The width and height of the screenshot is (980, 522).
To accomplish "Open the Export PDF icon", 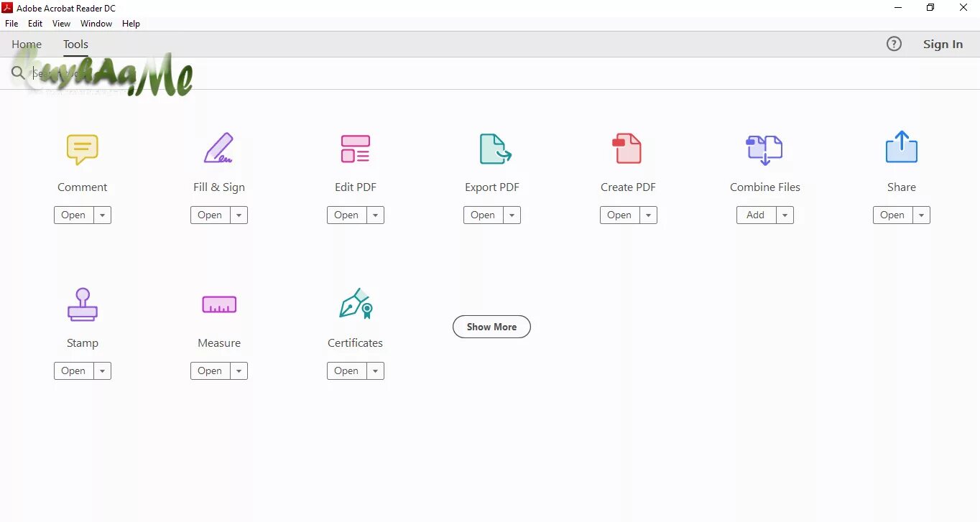I will tap(495, 149).
